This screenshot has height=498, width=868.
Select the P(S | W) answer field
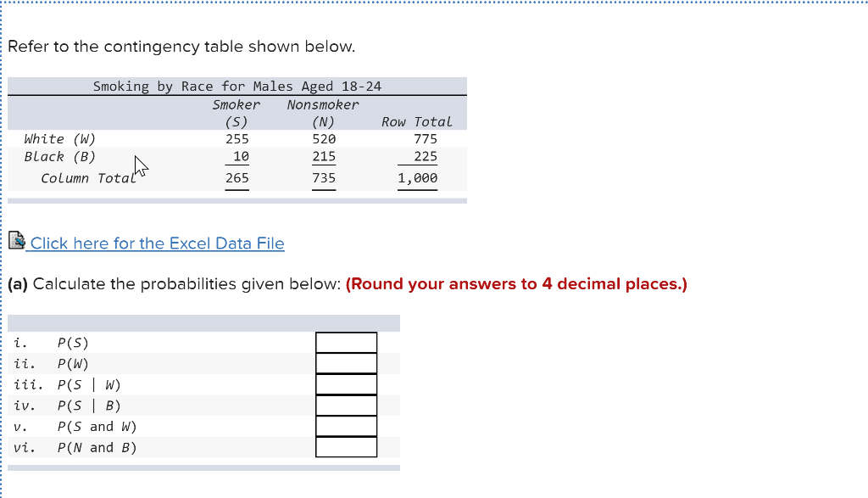(x=346, y=384)
